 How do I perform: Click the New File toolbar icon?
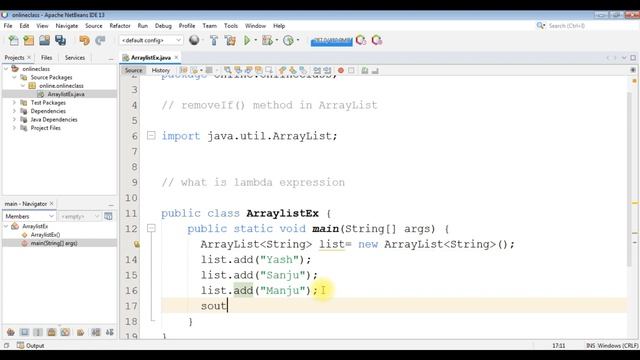tap(13, 40)
